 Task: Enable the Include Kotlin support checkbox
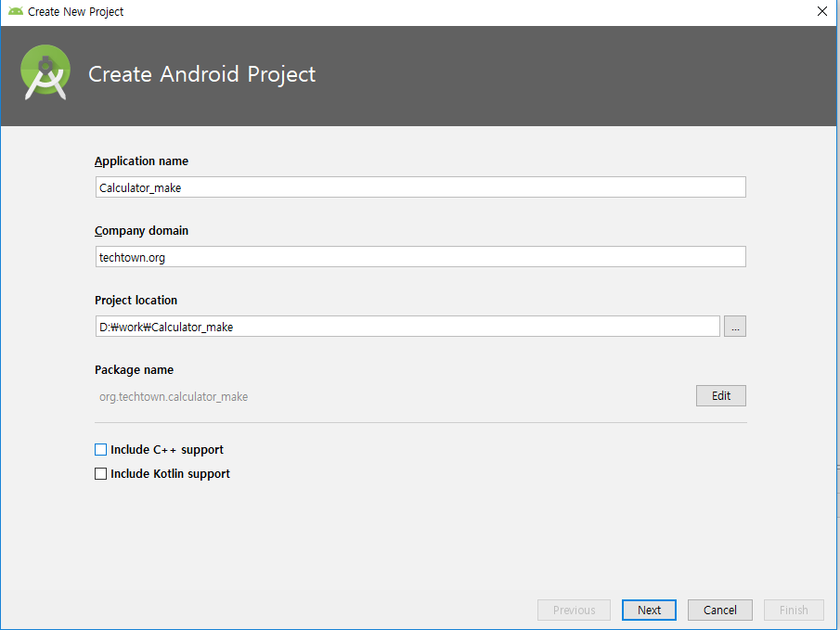tap(101, 473)
